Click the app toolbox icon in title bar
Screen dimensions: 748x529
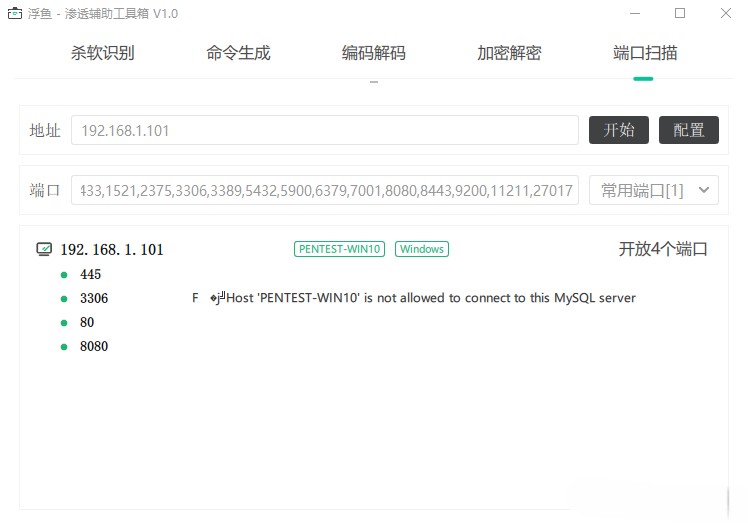click(15, 13)
